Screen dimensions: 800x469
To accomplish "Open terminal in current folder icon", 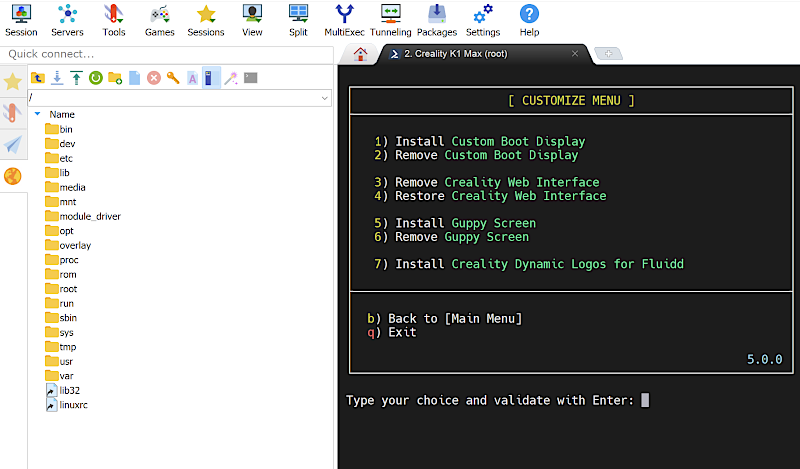I will tap(251, 78).
